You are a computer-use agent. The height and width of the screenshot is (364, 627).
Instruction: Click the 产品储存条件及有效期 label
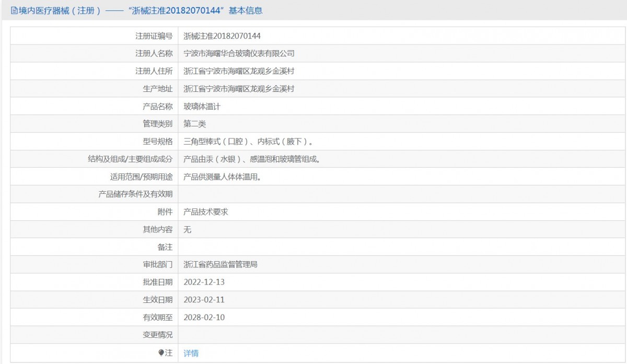click(135, 194)
